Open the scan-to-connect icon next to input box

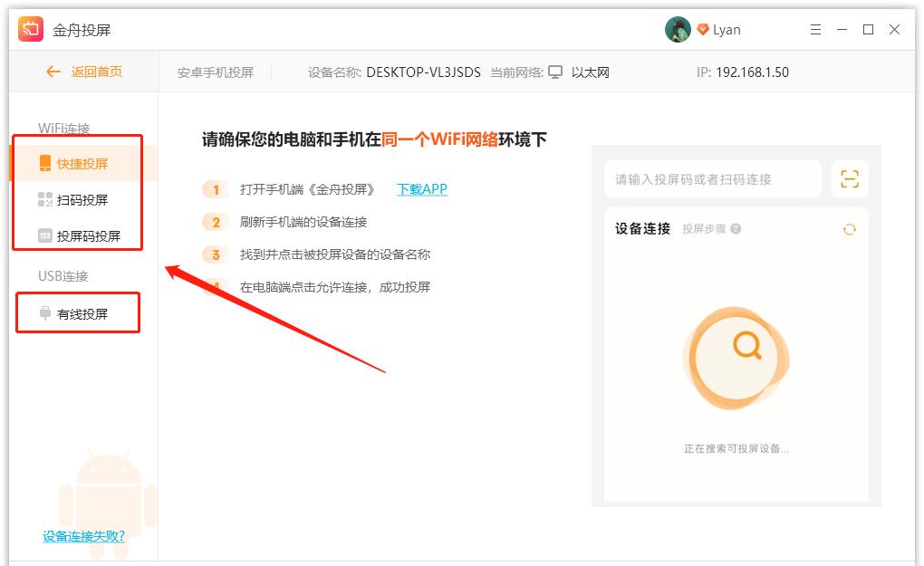coord(849,178)
